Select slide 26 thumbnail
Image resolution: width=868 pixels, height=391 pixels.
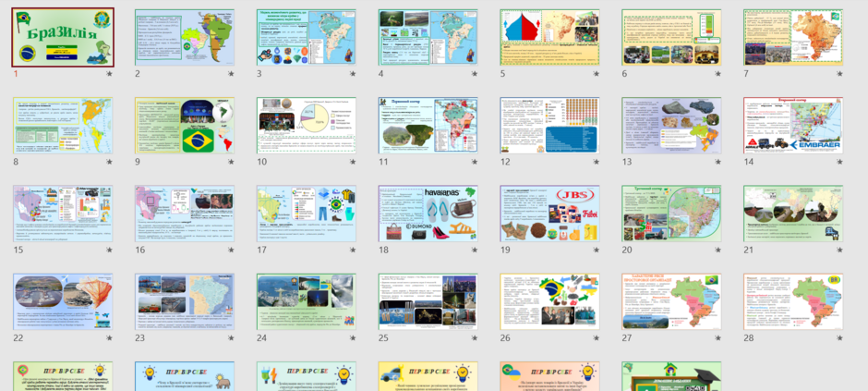tap(549, 302)
